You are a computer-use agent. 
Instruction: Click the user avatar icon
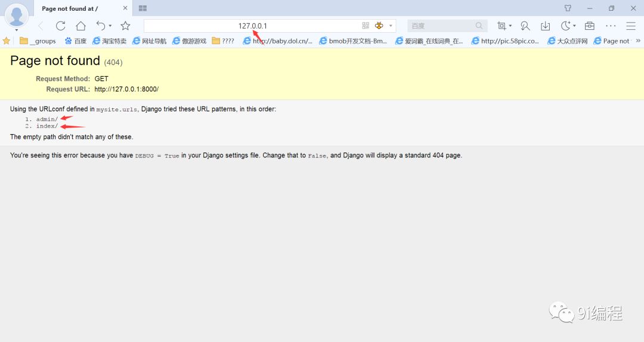coord(17,15)
